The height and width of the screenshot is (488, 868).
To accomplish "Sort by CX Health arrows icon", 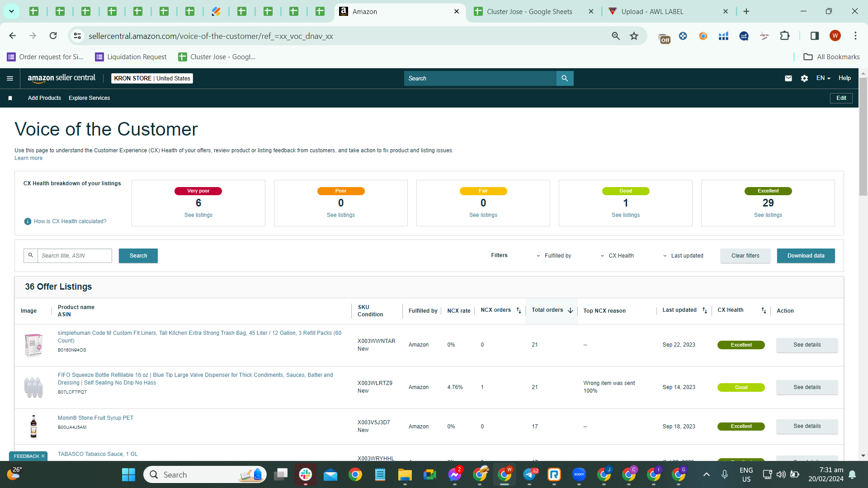I will click(764, 310).
